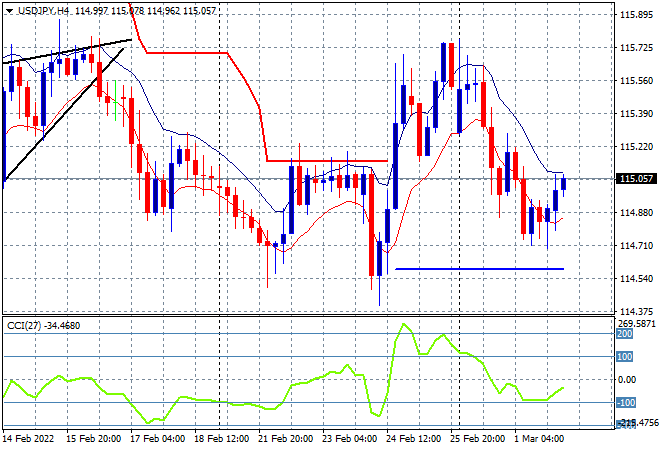Click the 115.725 price scale value
This screenshot has height=450, width=660.
pos(636,48)
